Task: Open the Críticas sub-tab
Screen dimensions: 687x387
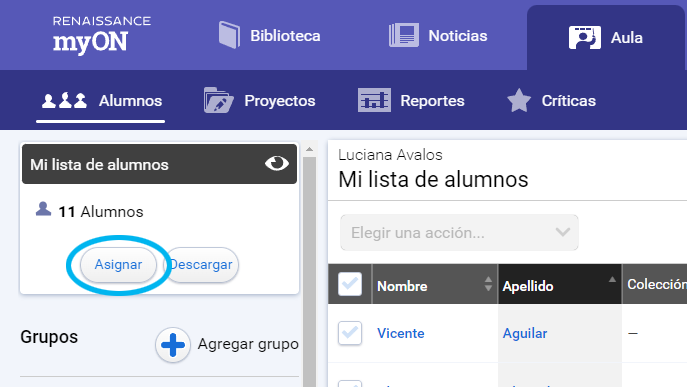Action: pos(551,101)
